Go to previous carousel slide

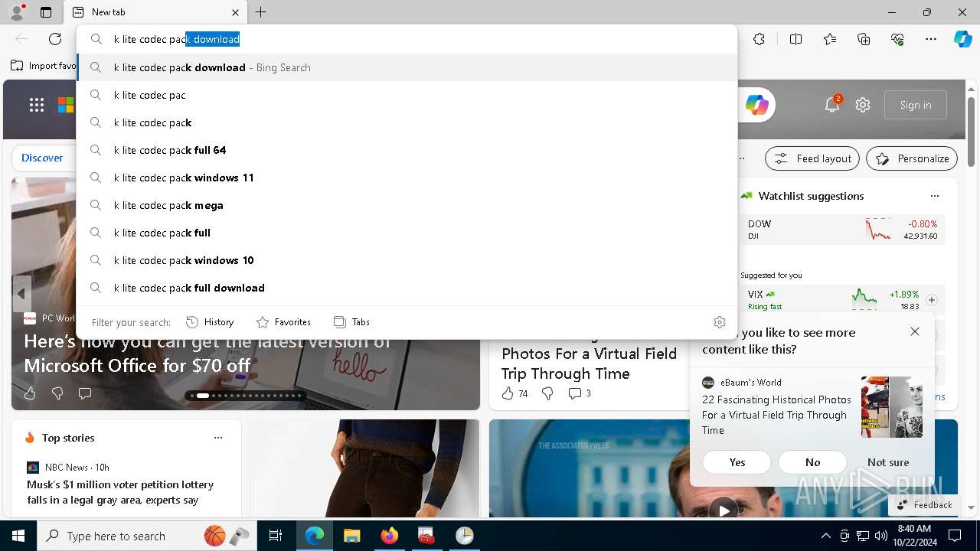click(x=21, y=294)
